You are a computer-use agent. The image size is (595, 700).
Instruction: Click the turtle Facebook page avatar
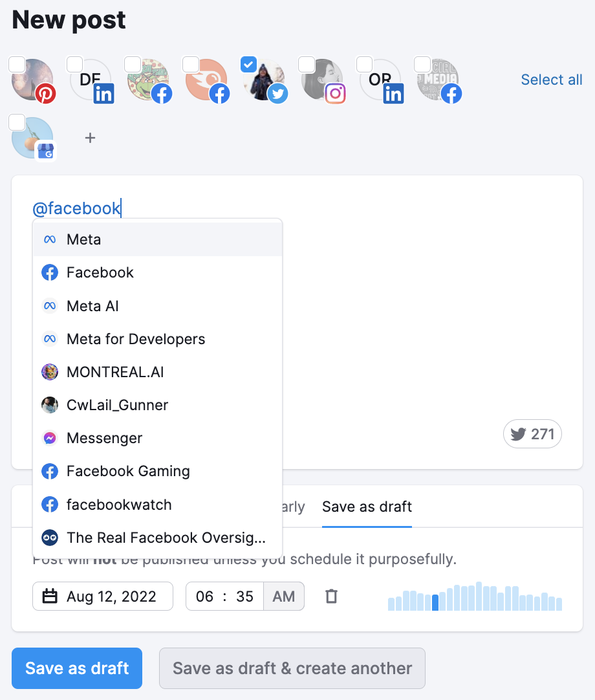[149, 80]
